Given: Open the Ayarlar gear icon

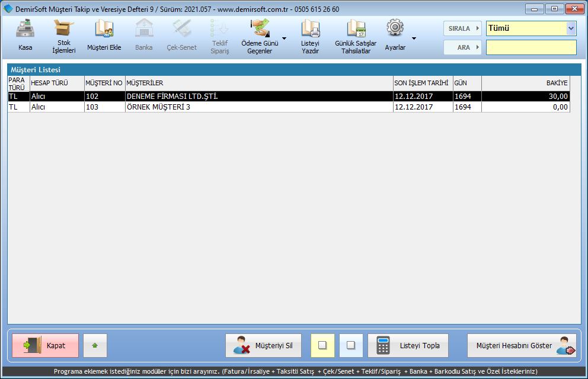Looking at the screenshot, I should (x=395, y=28).
